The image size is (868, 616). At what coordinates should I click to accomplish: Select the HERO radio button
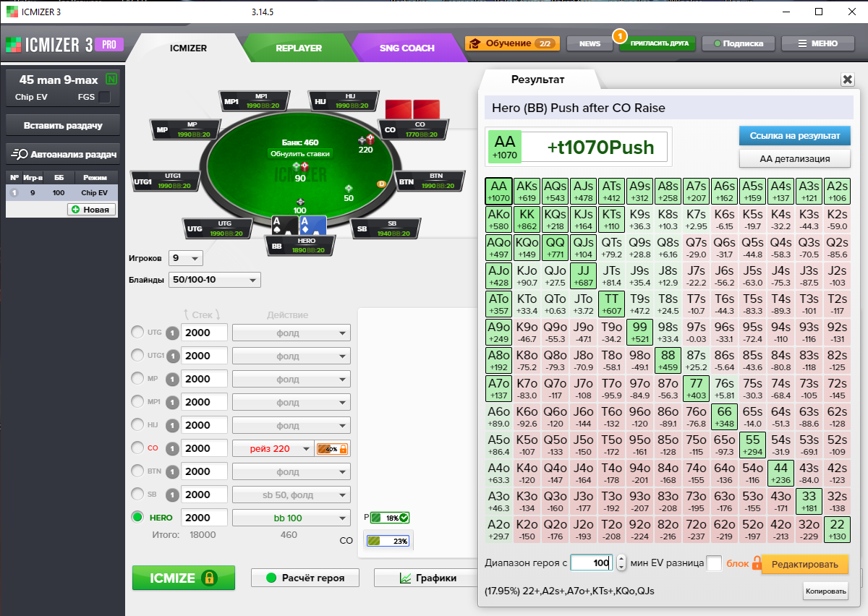tap(137, 518)
